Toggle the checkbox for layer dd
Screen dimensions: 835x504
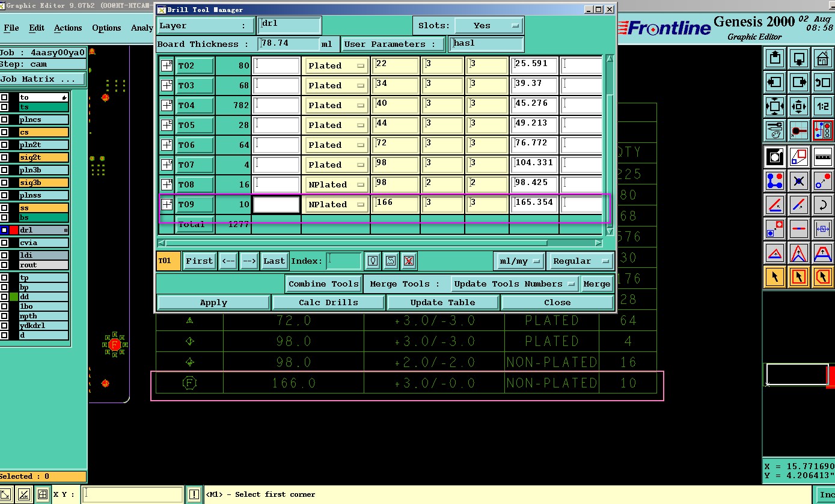tap(4, 297)
